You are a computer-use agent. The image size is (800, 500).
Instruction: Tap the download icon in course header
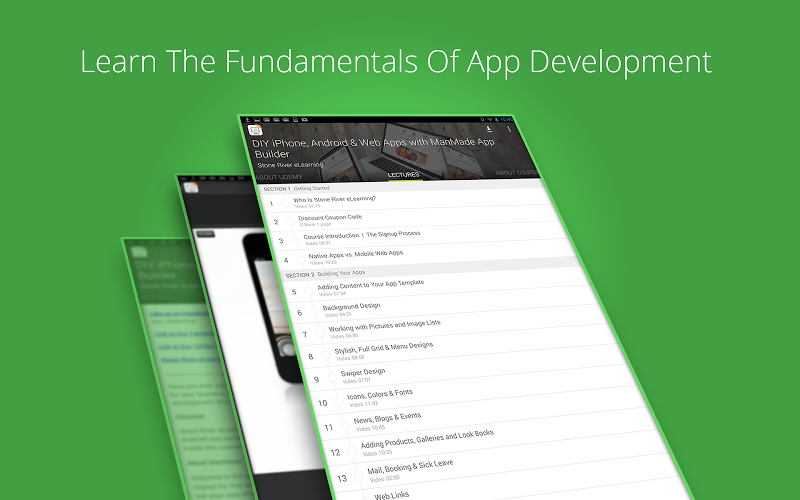click(489, 129)
